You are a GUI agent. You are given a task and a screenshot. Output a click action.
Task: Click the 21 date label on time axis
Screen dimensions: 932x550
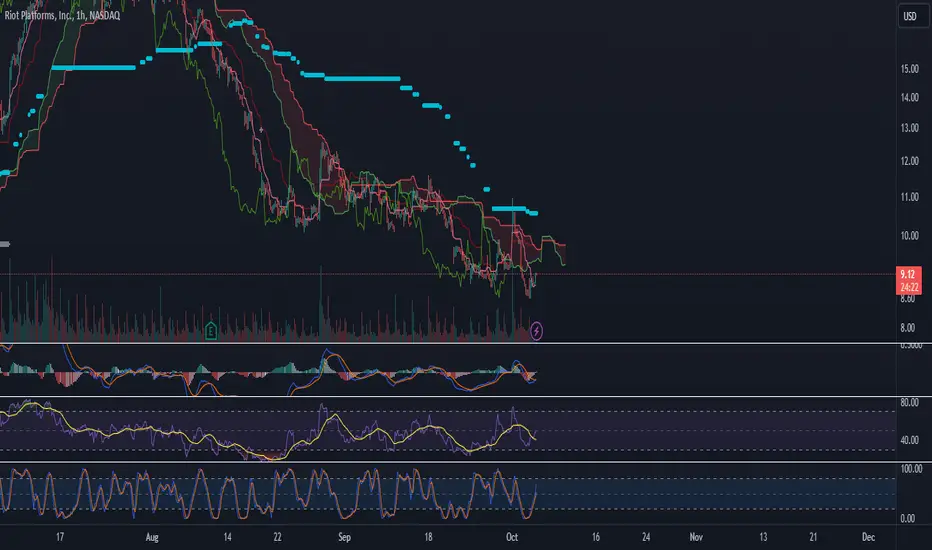(x=813, y=538)
